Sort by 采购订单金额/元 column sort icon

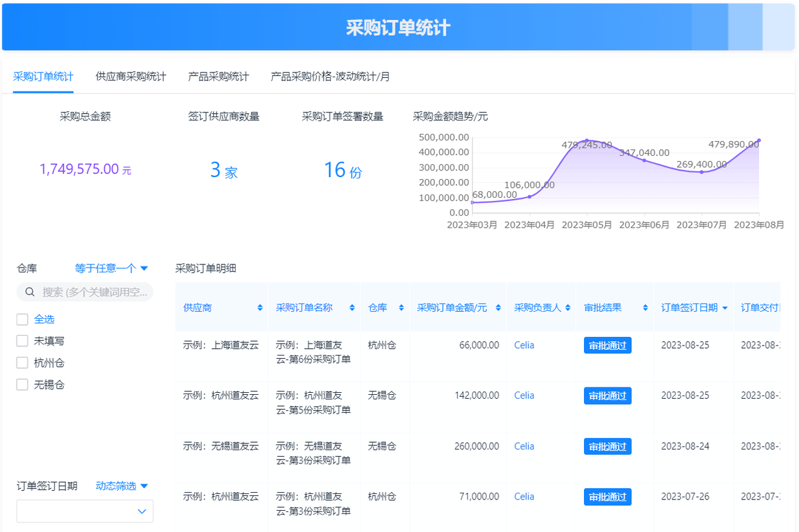(x=499, y=308)
